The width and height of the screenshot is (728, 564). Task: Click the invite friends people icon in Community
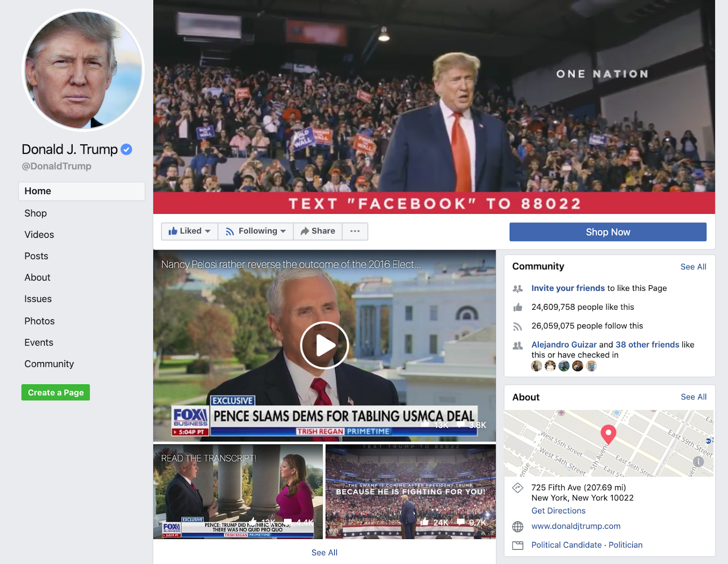518,288
